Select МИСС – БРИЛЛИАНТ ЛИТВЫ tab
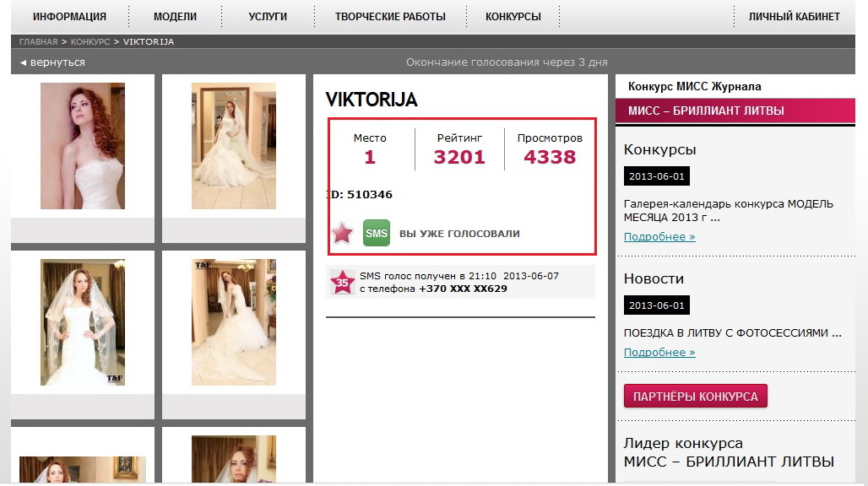This screenshot has width=868, height=486. pos(735,111)
